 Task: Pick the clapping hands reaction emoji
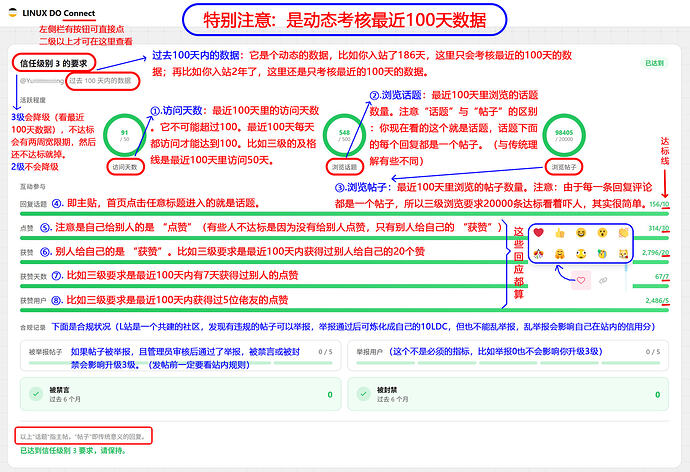pos(623,233)
